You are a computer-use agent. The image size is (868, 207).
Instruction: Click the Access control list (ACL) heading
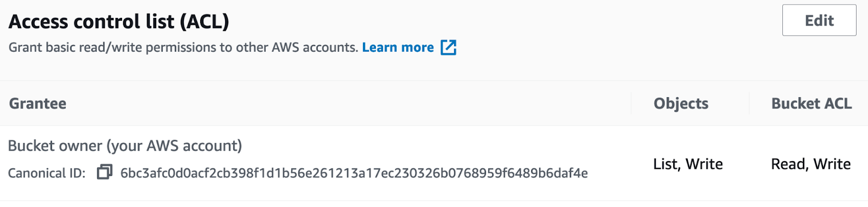tap(119, 21)
